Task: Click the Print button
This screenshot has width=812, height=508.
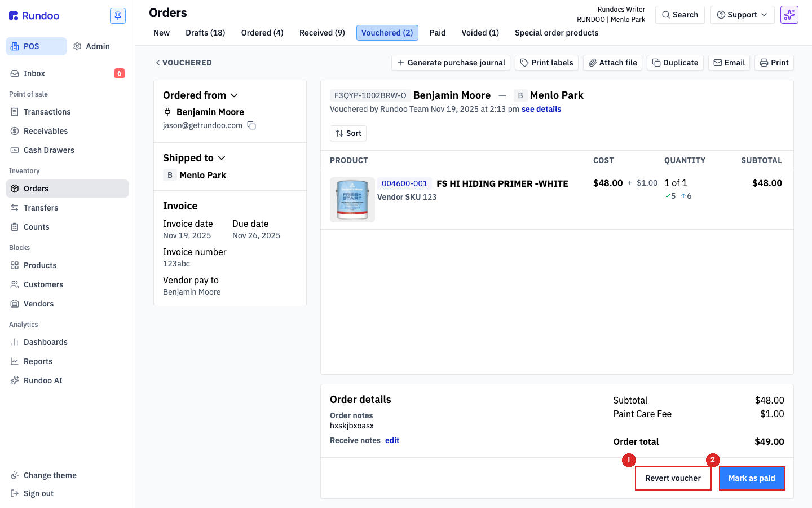Action: [x=774, y=63]
